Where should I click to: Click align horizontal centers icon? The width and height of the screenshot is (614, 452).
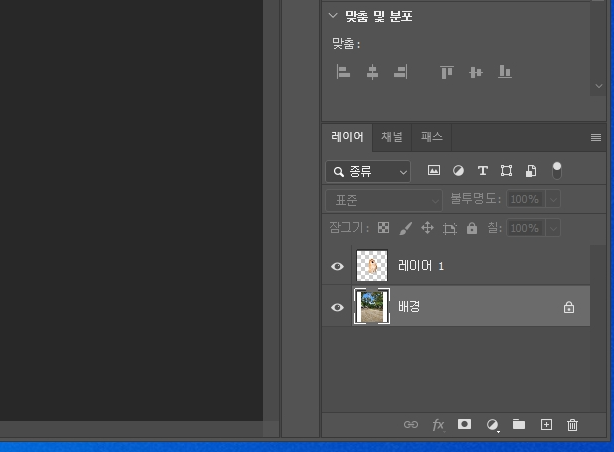pos(372,72)
